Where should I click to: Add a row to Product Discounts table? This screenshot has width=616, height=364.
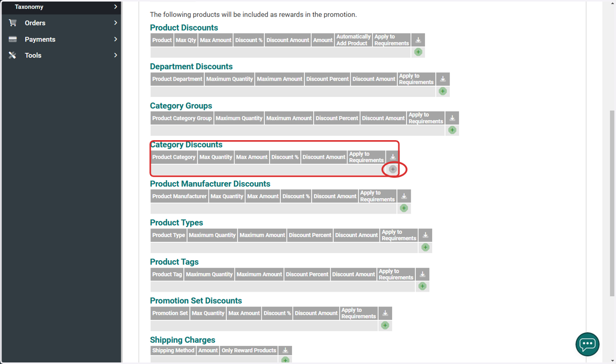click(418, 52)
